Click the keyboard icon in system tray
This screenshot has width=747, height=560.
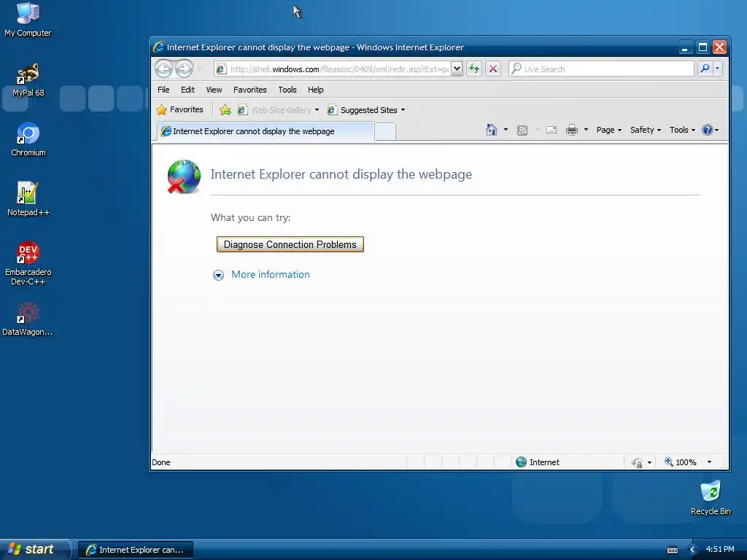(672, 550)
